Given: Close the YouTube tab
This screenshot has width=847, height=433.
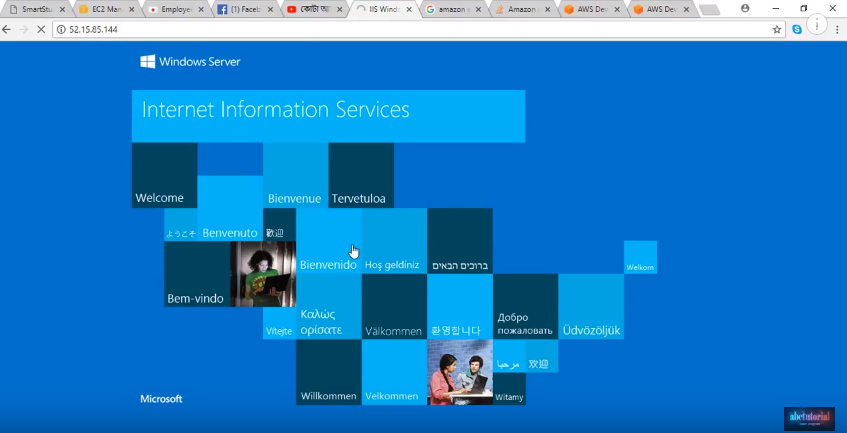Looking at the screenshot, I should tap(340, 9).
